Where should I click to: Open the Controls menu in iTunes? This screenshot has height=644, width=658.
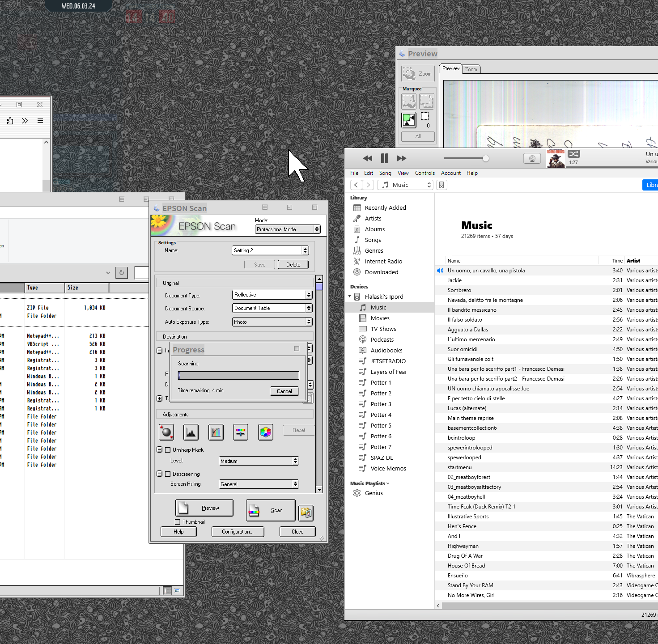point(425,173)
